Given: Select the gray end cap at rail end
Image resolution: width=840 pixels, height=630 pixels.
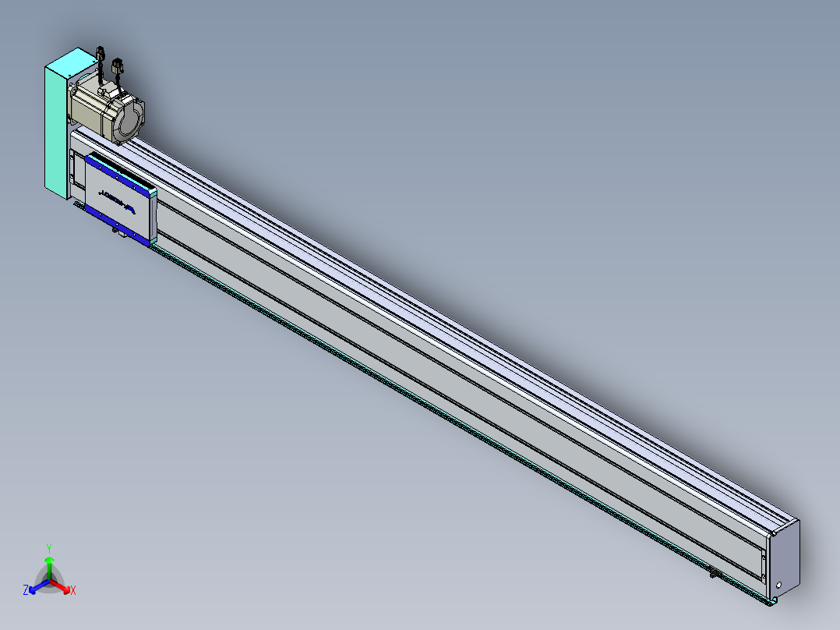Looking at the screenshot, I should pos(784,557).
